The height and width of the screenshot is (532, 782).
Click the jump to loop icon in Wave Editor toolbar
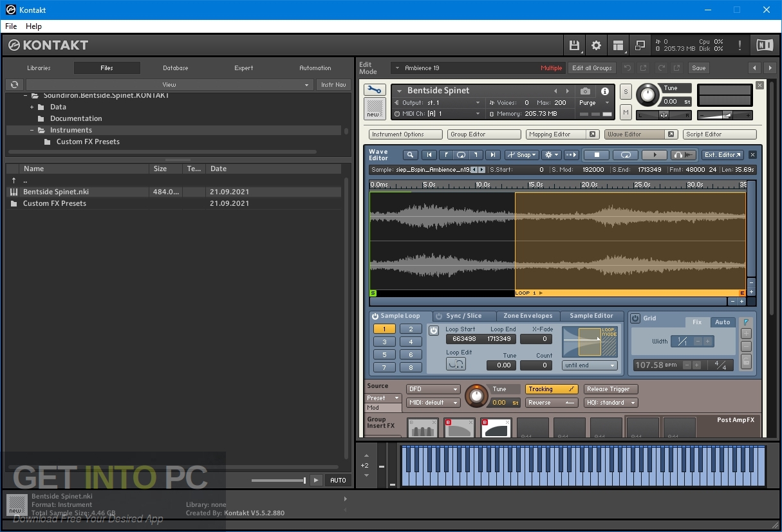pyautogui.click(x=461, y=154)
